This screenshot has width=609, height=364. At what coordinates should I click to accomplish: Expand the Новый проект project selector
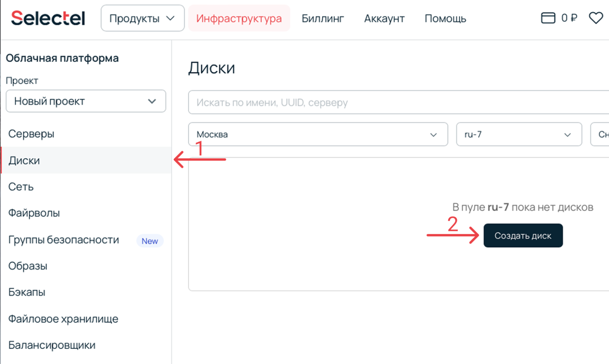pyautogui.click(x=86, y=101)
